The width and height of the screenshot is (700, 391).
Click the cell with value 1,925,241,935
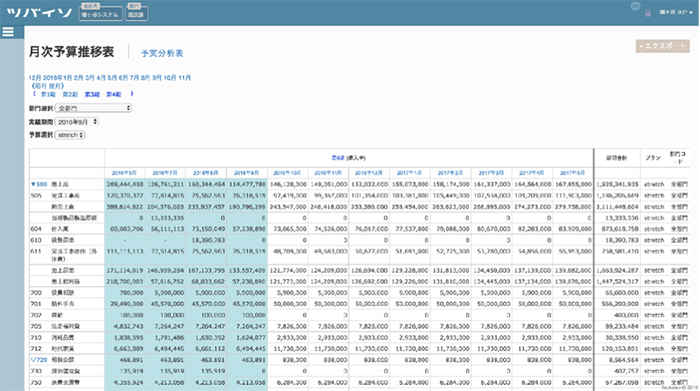pyautogui.click(x=617, y=184)
